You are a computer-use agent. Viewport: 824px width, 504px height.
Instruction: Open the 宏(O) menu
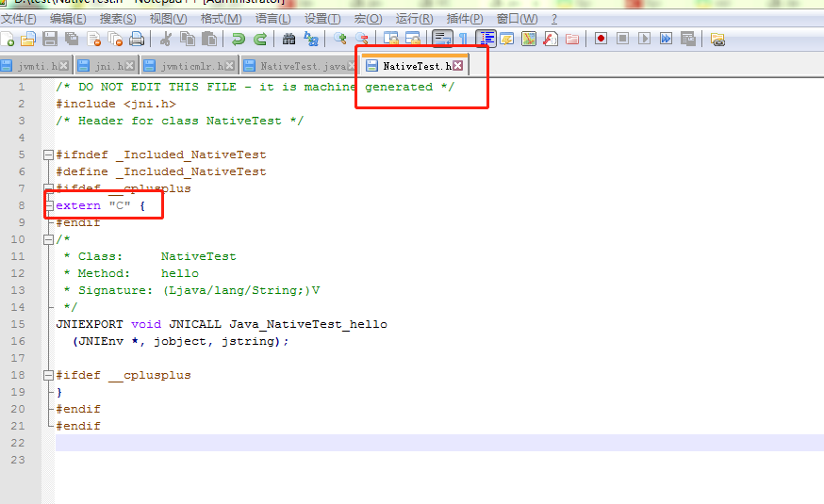(368, 19)
